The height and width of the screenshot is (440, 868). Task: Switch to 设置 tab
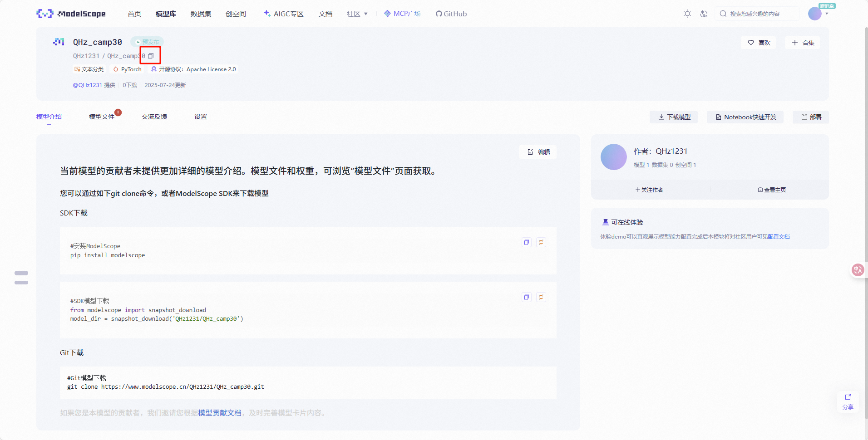pos(201,117)
